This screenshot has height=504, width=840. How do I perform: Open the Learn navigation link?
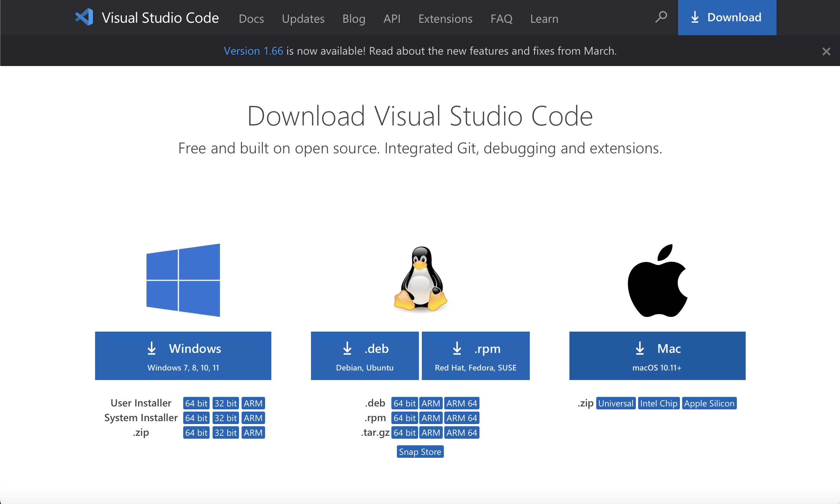544,18
